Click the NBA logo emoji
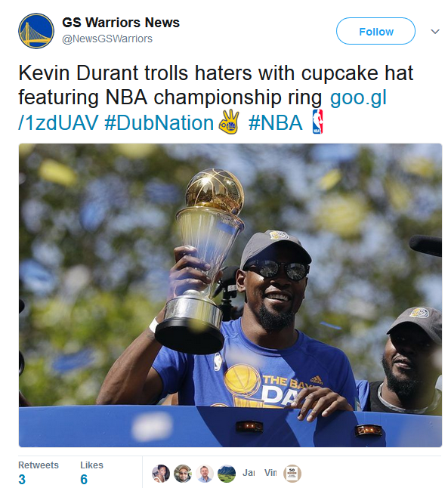The width and height of the screenshot is (448, 488). click(x=317, y=122)
